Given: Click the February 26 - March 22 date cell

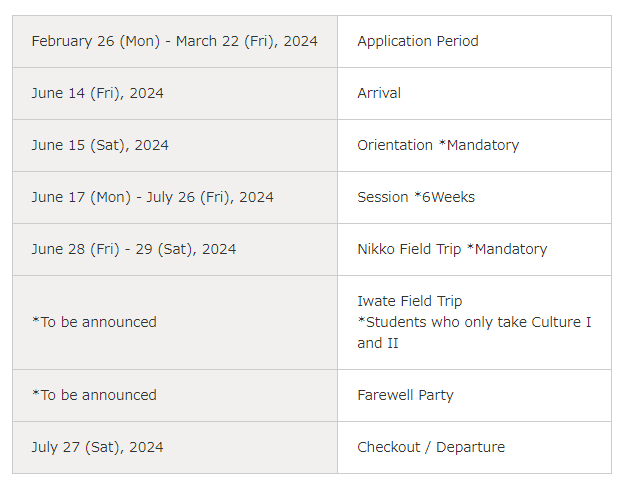Looking at the screenshot, I should [174, 41].
